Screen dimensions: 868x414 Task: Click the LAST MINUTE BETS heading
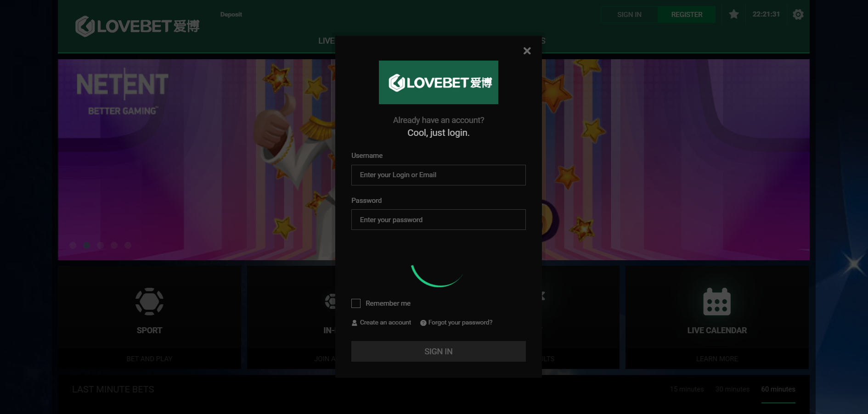113,389
